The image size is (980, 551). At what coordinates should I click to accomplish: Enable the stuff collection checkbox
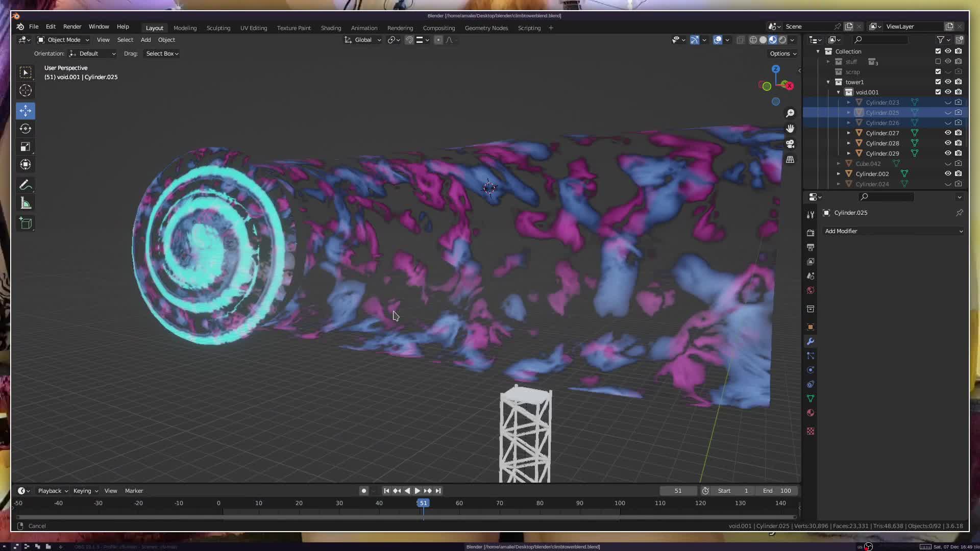click(938, 61)
